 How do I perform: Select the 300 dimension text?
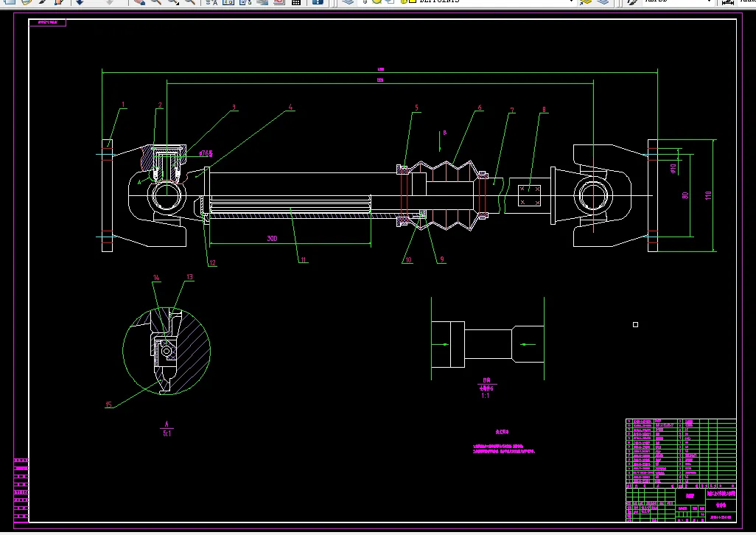click(x=272, y=239)
